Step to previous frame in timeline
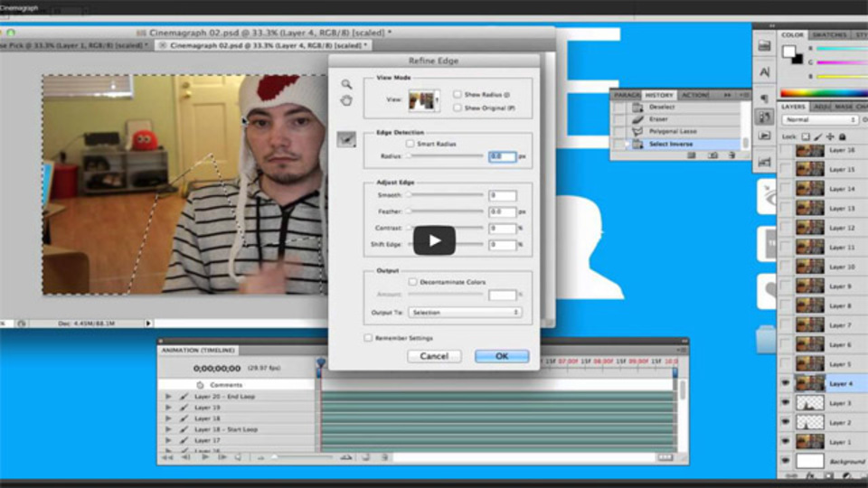This screenshot has width=868, height=488. pos(185,457)
